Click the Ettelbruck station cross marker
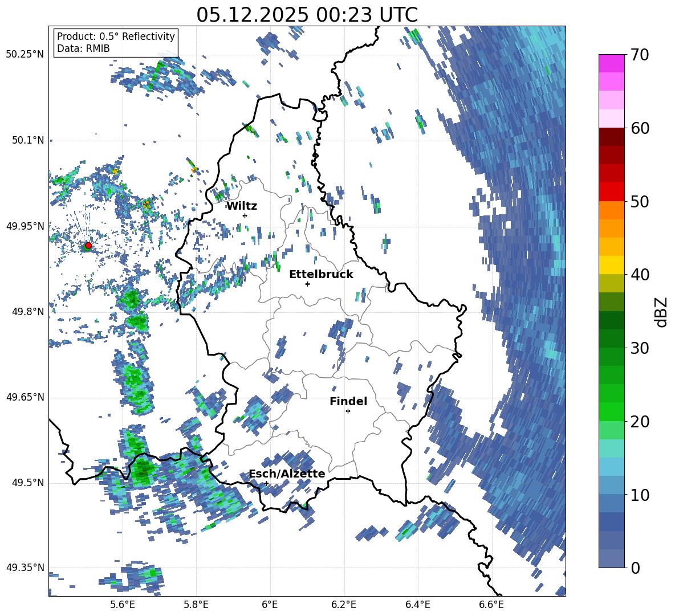Image resolution: width=675 pixels, height=616 pixels. pos(307,284)
